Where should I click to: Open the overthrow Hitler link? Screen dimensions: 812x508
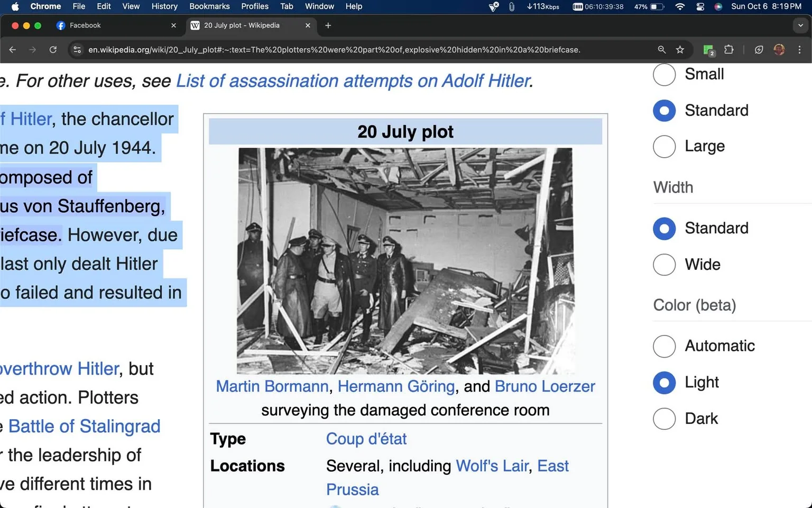click(59, 369)
